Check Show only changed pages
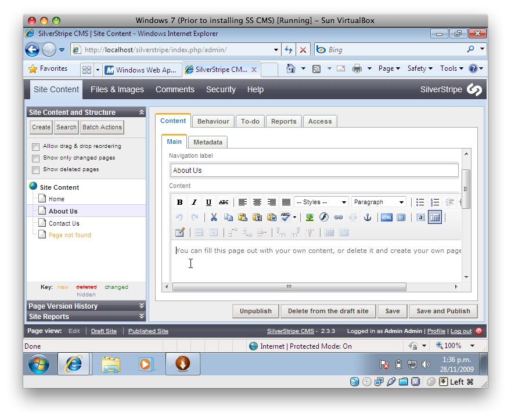511x420 pixels. tap(36, 158)
